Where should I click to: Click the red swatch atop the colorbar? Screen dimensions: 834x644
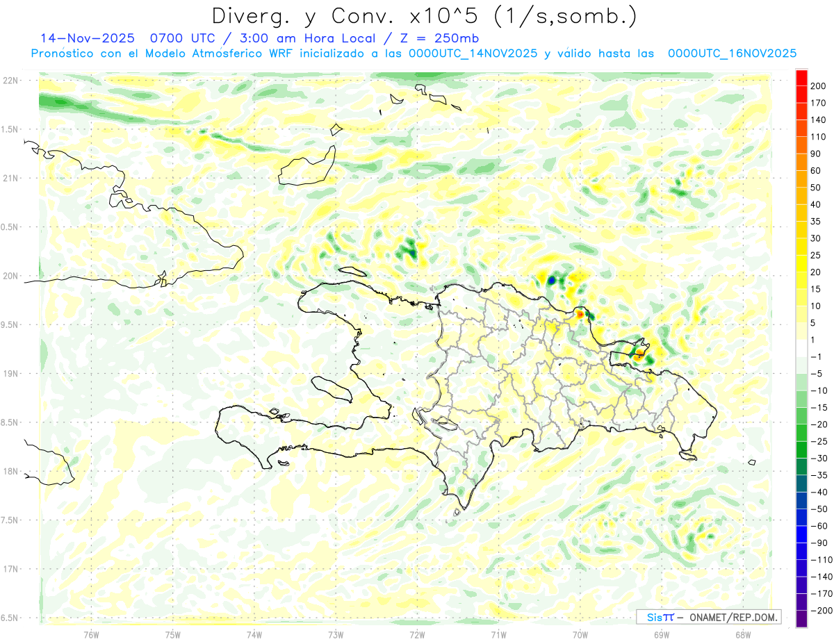[801, 77]
